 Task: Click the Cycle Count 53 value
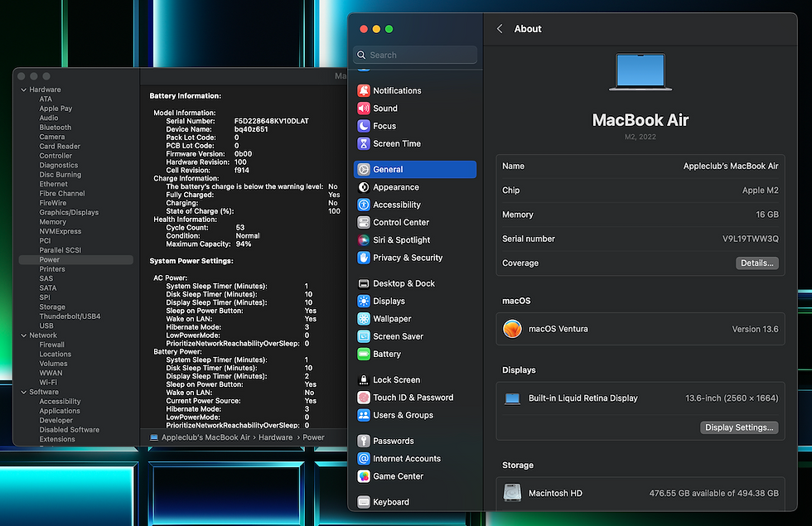click(239, 227)
